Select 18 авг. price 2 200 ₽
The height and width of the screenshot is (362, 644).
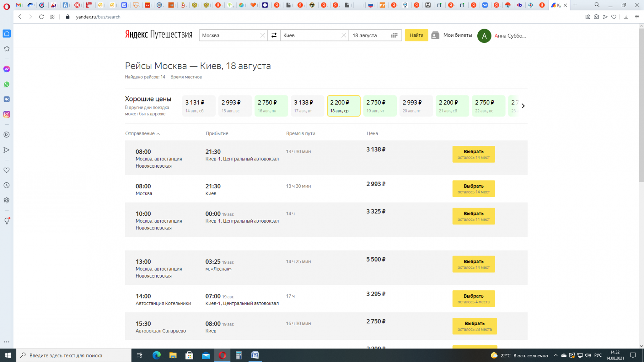point(344,106)
